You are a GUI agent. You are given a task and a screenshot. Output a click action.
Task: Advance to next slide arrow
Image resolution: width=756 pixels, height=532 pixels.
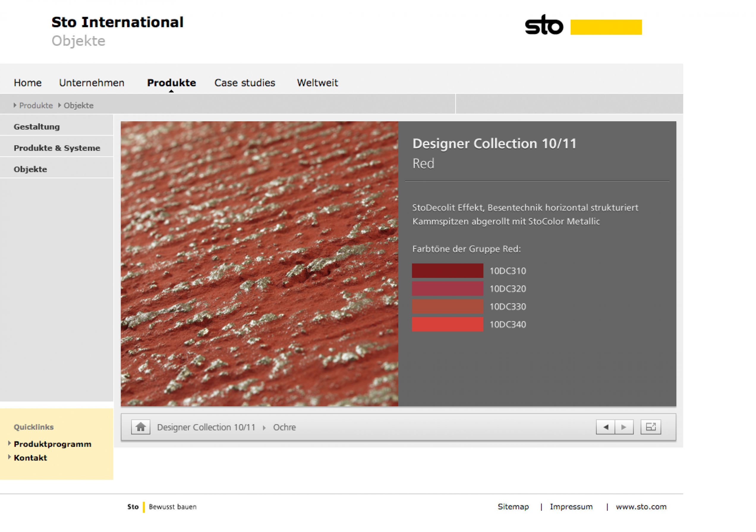click(624, 427)
